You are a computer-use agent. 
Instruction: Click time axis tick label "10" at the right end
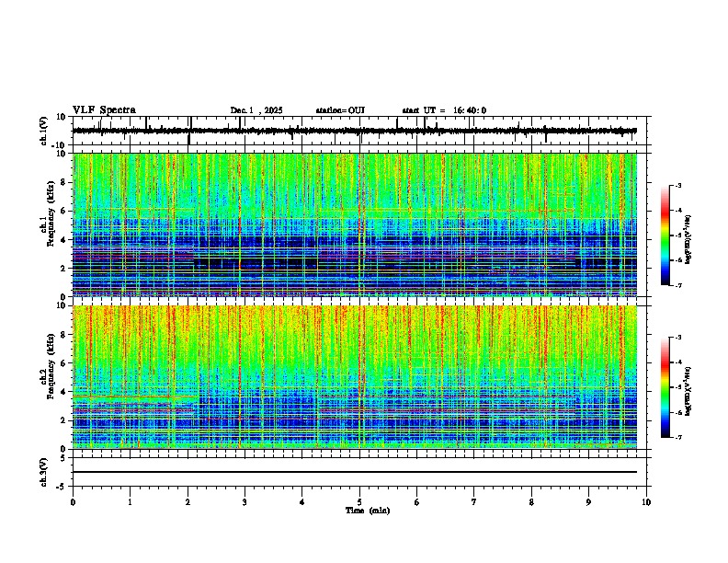(x=646, y=502)
